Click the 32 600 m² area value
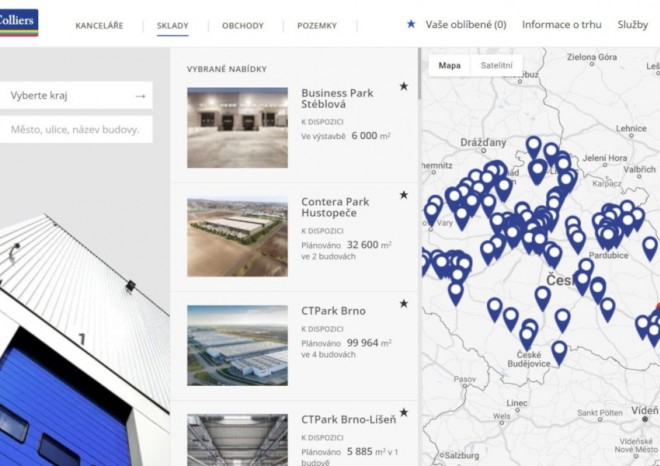 pyautogui.click(x=369, y=245)
